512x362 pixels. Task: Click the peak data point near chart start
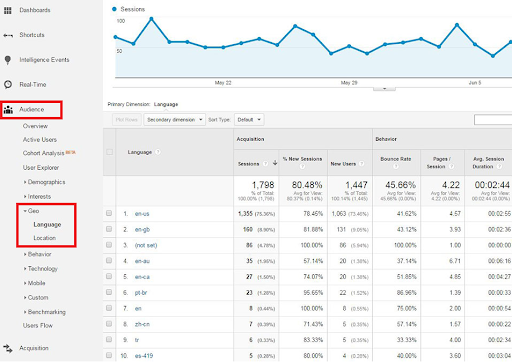(151, 19)
